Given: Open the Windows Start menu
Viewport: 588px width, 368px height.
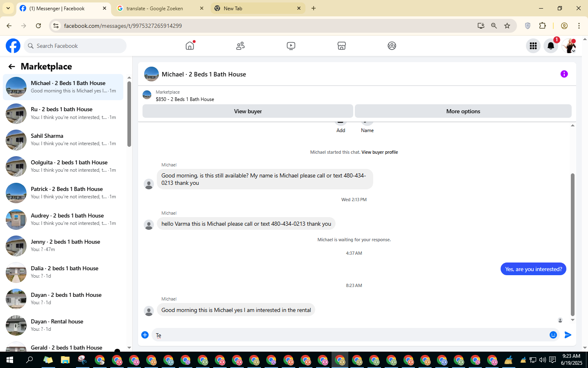Looking at the screenshot, I should tap(10, 360).
